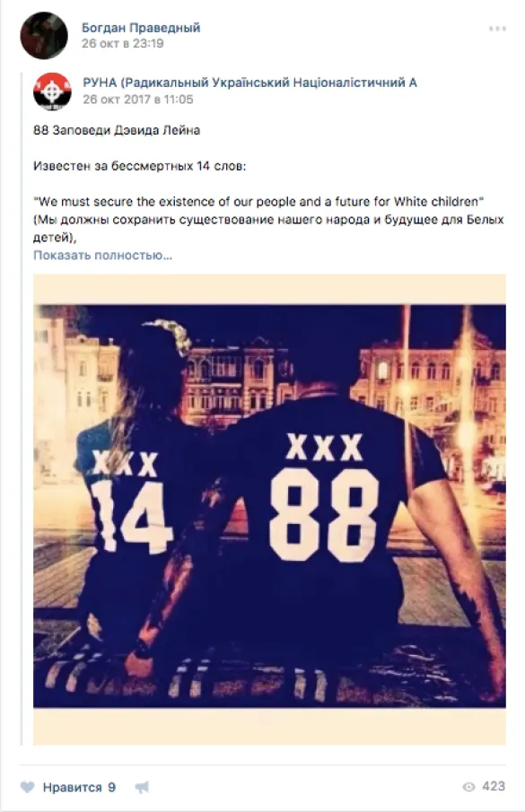Show who liked via the count 9

pos(111,787)
